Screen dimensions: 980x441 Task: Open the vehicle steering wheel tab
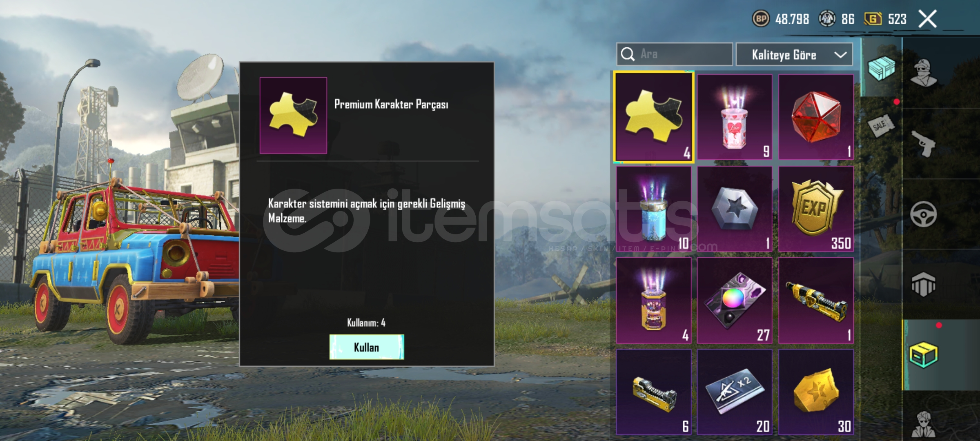924,214
